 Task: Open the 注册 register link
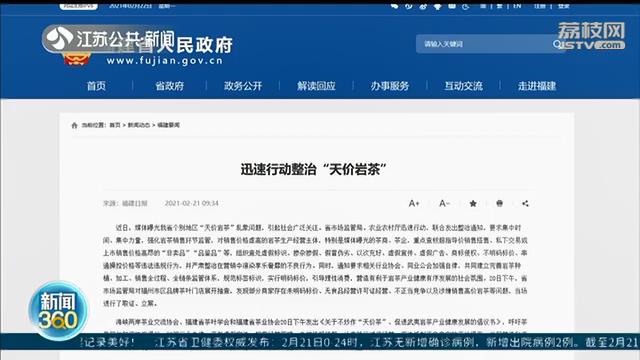point(540,6)
